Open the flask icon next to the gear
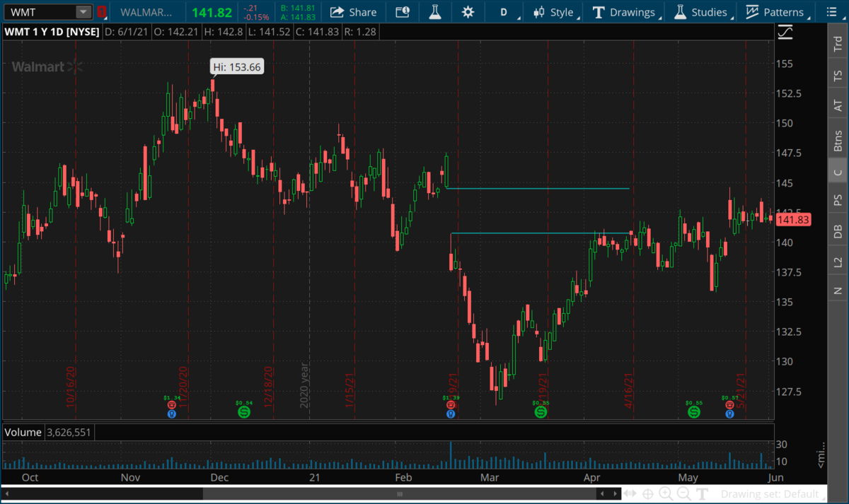 pos(434,12)
